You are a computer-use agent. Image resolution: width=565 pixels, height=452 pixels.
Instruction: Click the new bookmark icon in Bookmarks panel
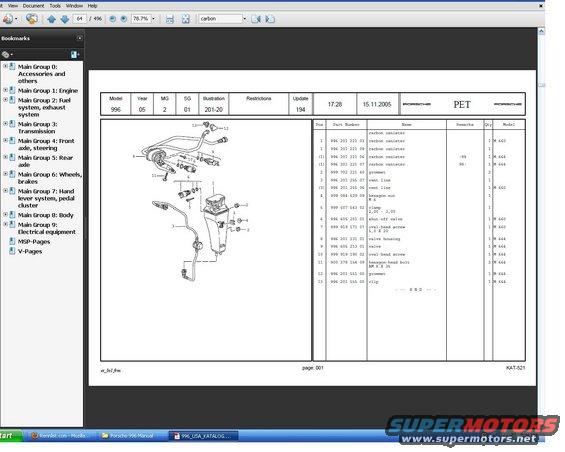(x=74, y=54)
